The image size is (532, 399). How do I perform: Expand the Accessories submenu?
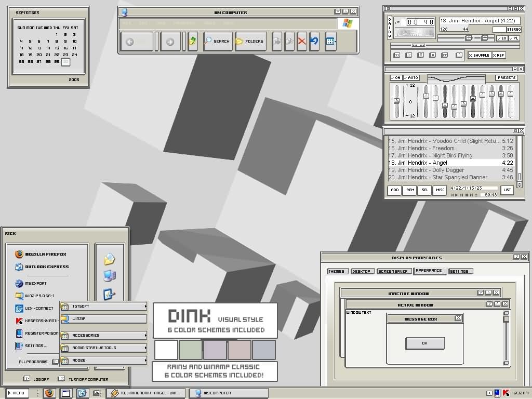tap(104, 335)
